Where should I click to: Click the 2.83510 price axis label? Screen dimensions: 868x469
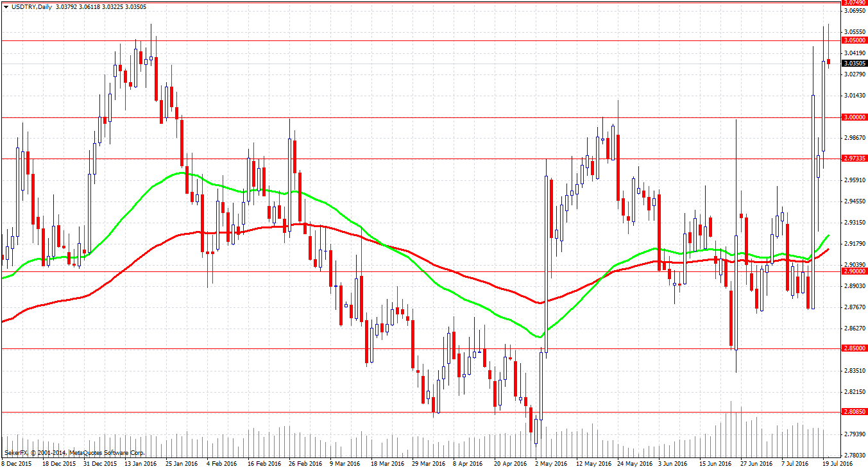(855, 371)
